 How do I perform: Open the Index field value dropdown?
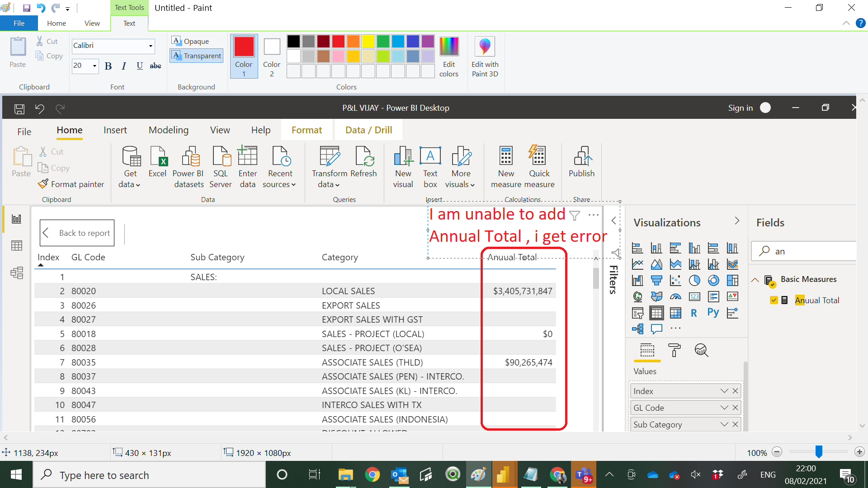coord(724,391)
